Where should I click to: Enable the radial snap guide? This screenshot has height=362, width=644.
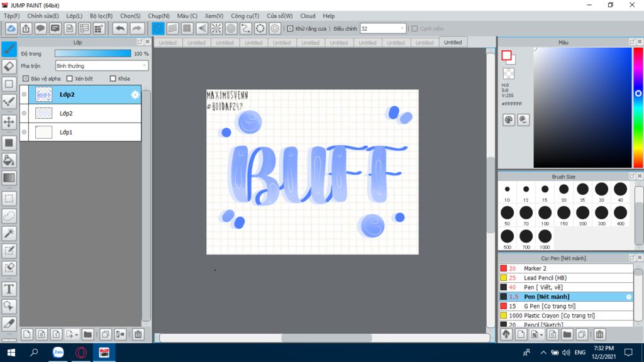point(216,28)
